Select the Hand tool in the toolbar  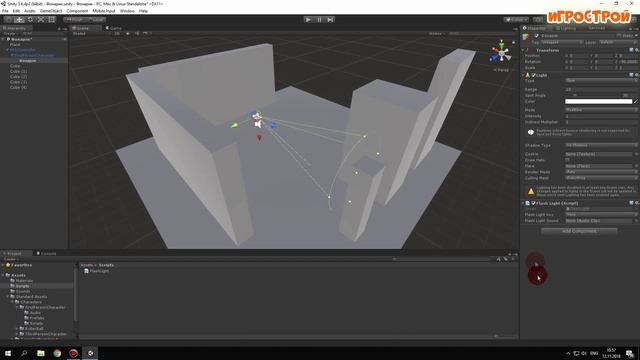click(8, 19)
